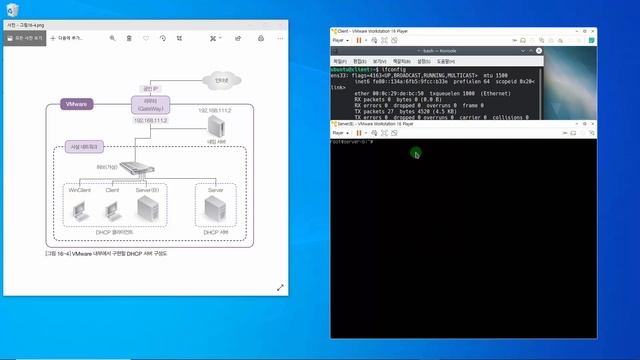
Task: Enter full screen mode for Client VM
Action: tap(384, 40)
